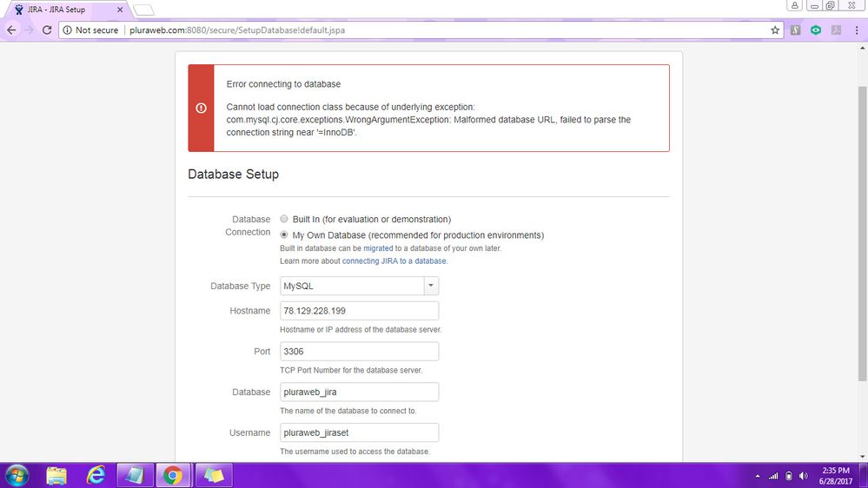Show hidden tray icons arrow
868x488 pixels.
pos(758,476)
